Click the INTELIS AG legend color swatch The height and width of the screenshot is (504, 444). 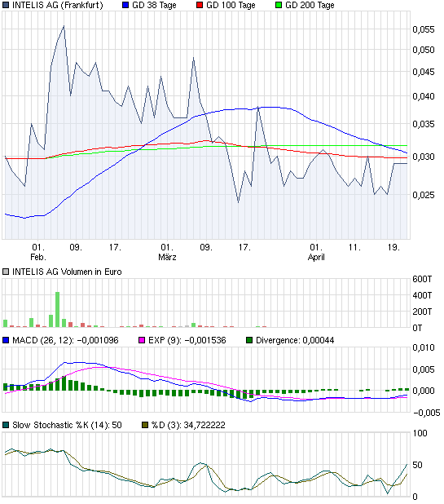pos(6,5)
